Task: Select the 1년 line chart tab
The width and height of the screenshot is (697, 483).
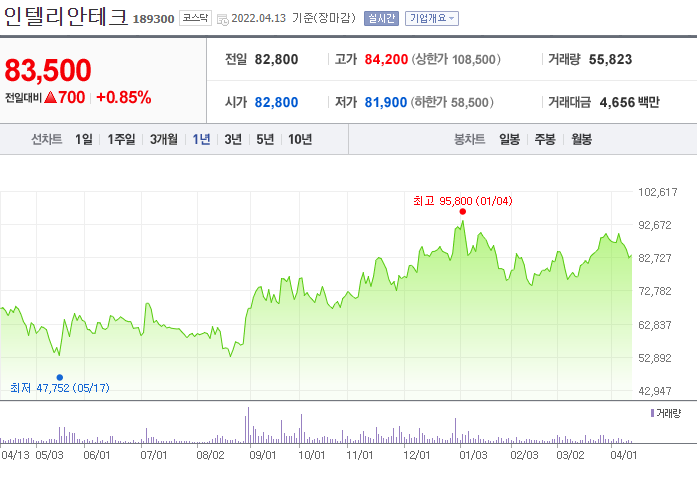Action: [201, 140]
